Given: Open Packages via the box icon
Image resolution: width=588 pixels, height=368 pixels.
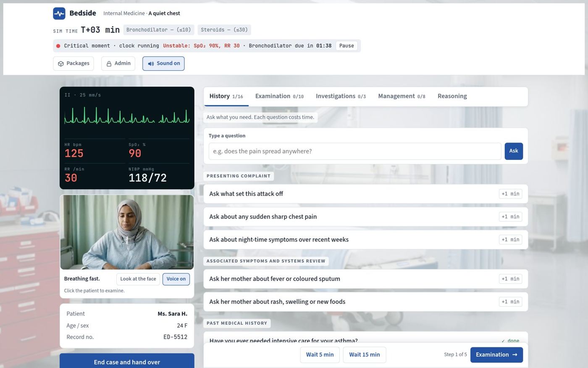Looking at the screenshot, I should coord(61,64).
